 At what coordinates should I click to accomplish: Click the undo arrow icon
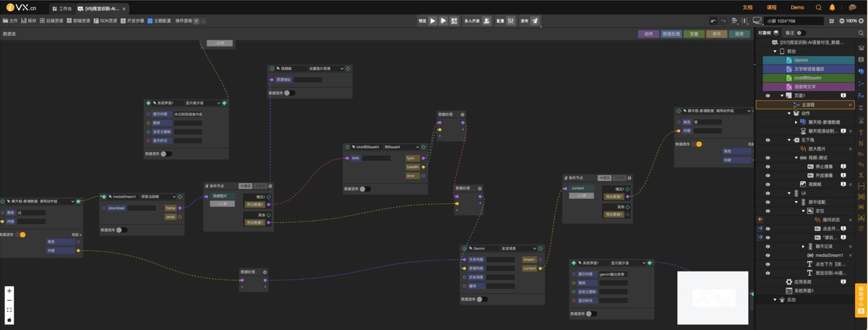pos(713,21)
